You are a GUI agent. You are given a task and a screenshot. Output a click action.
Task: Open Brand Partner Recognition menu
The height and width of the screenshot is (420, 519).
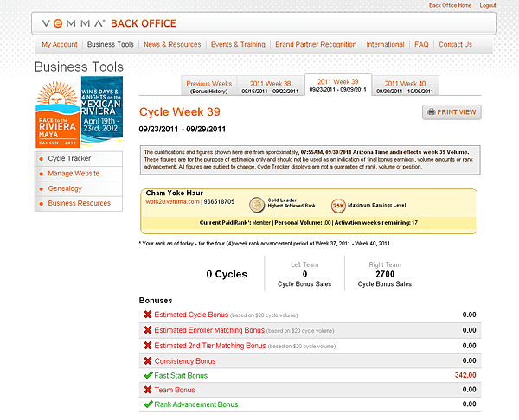pyautogui.click(x=316, y=44)
